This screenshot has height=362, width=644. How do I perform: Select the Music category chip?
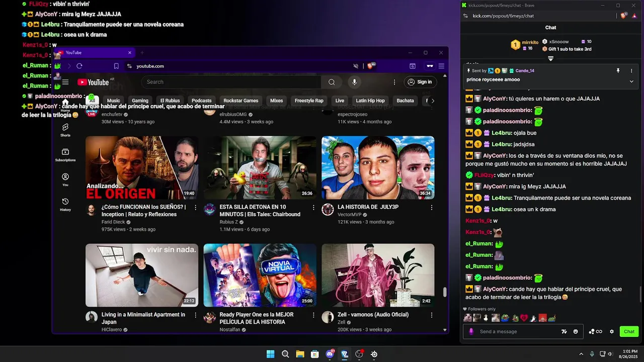114,101
